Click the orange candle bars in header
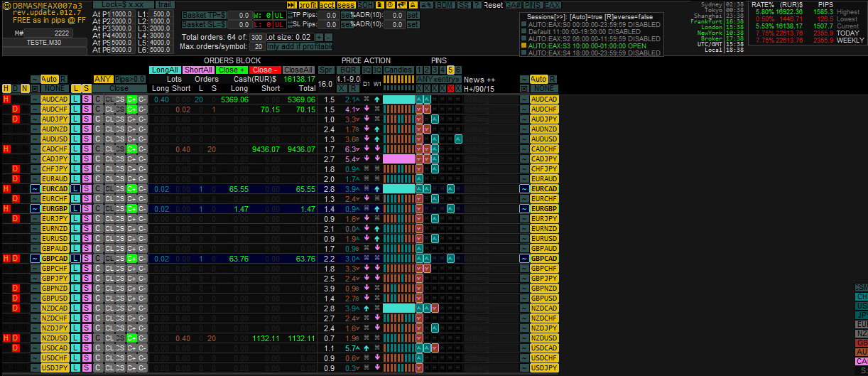 (398, 79)
